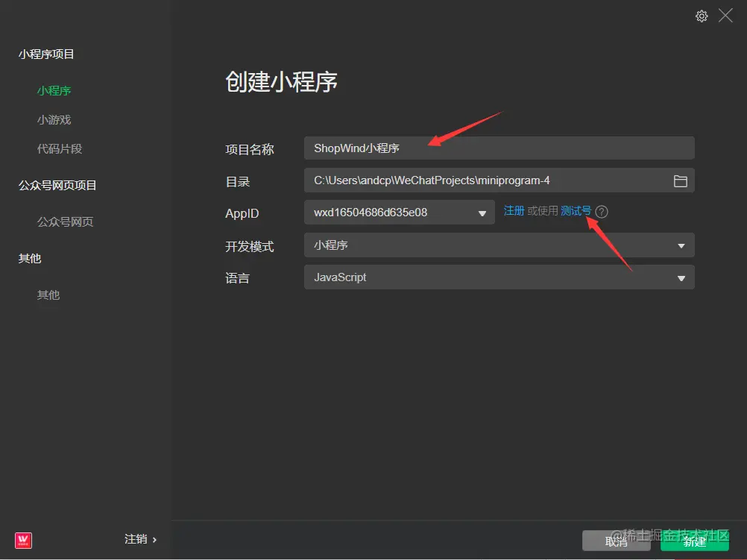Image resolution: width=747 pixels, height=560 pixels.
Task: Select 小程序 in the sidebar
Action: pos(54,90)
